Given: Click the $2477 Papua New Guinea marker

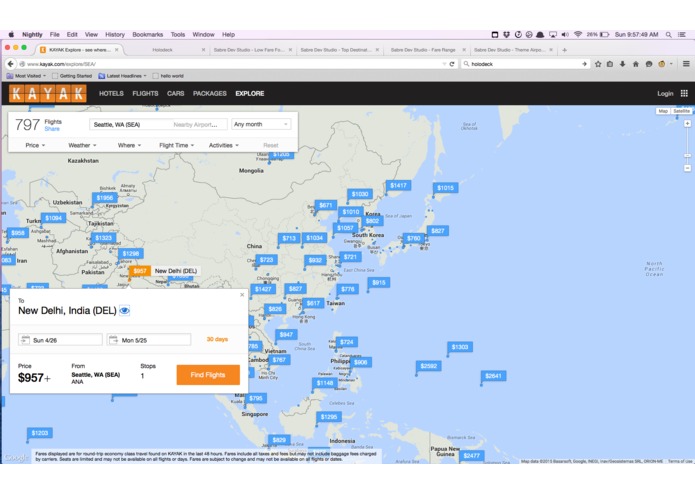Looking at the screenshot, I should [471, 455].
